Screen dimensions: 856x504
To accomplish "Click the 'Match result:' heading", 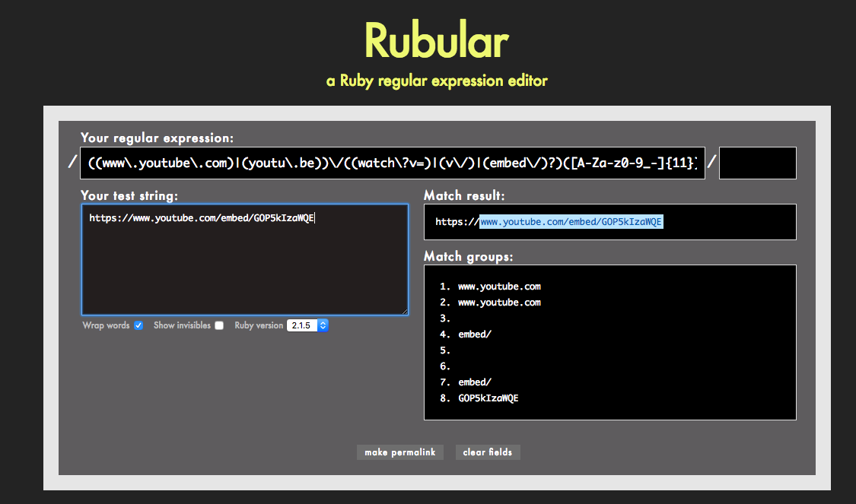I will coord(465,195).
